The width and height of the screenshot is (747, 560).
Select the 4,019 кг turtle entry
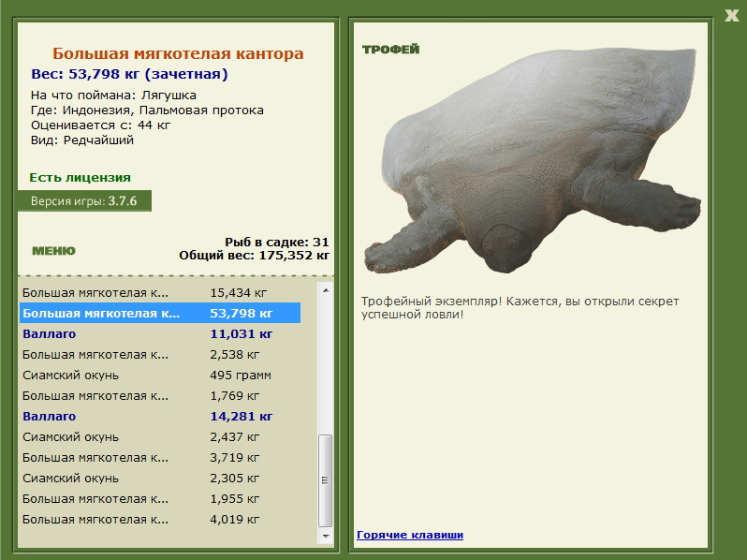[x=160, y=520]
